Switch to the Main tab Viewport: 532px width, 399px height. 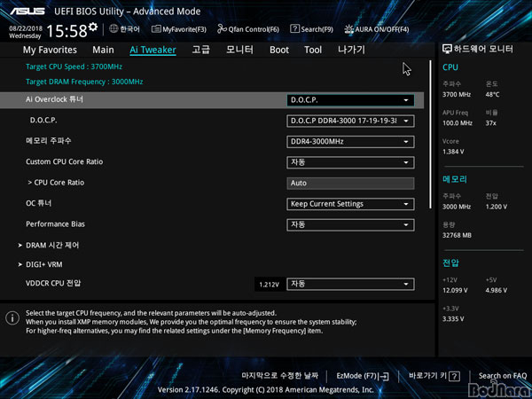(103, 50)
